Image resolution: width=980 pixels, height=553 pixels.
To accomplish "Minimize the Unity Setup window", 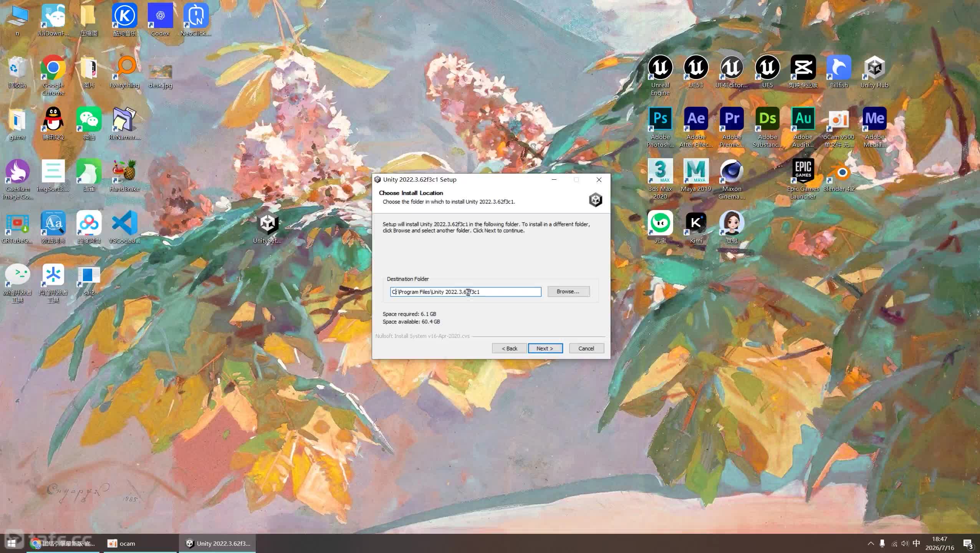I will 554,179.
